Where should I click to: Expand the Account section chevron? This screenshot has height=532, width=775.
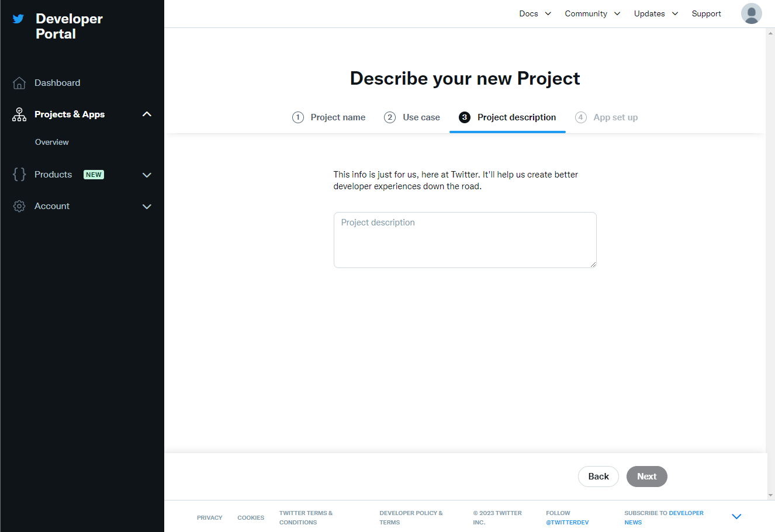147,207
